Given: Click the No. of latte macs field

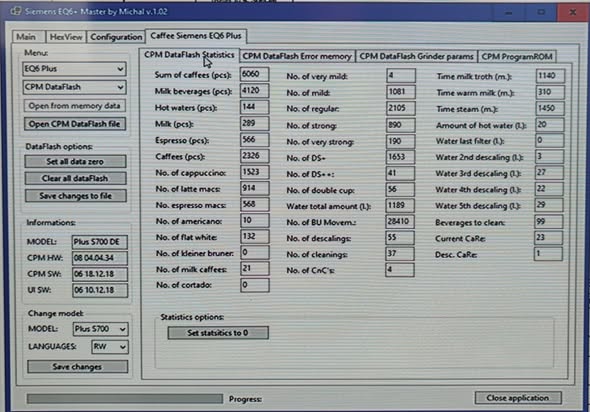Looking at the screenshot, I should [254, 188].
